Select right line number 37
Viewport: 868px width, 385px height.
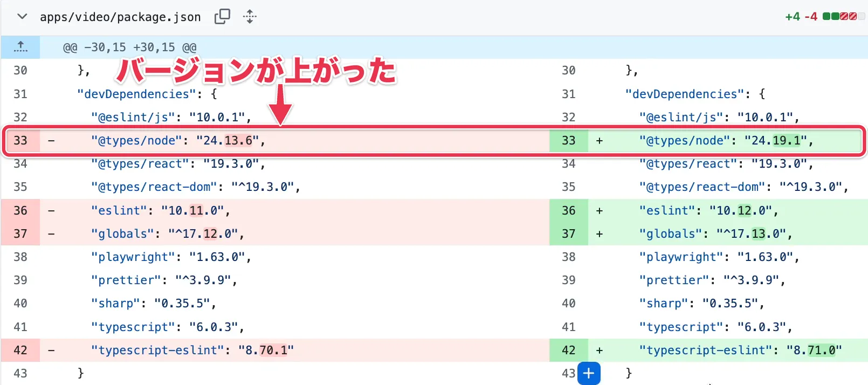[569, 234]
